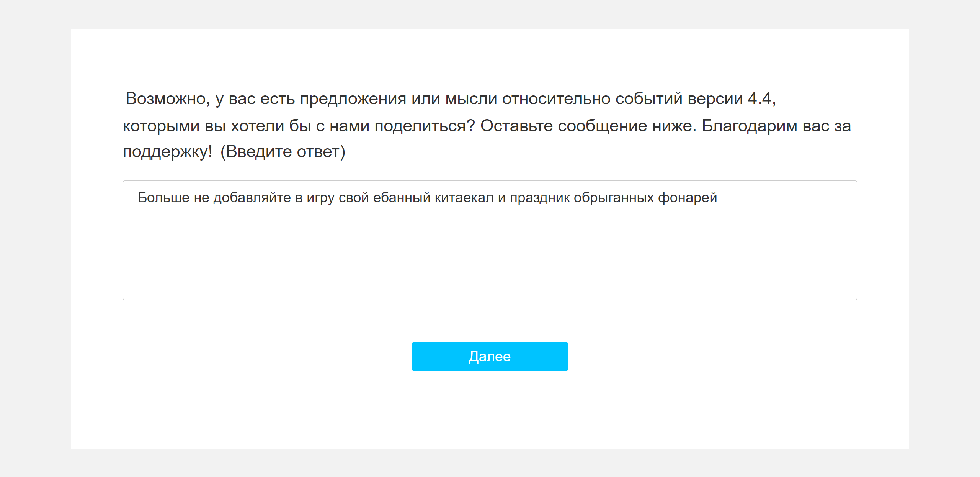Viewport: 980px width, 477px height.
Task: Click the word "добавляйте" in typed answer
Action: pyautogui.click(x=252, y=198)
